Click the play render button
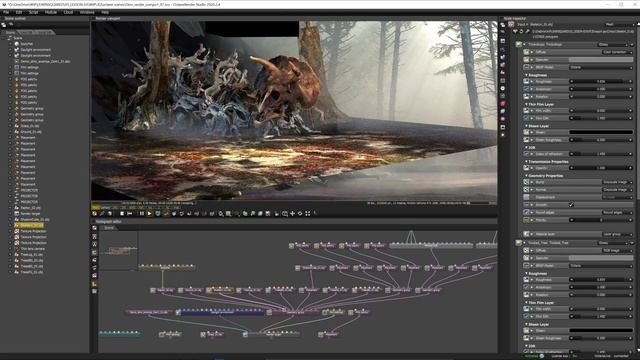640x360 pixels. point(149,213)
